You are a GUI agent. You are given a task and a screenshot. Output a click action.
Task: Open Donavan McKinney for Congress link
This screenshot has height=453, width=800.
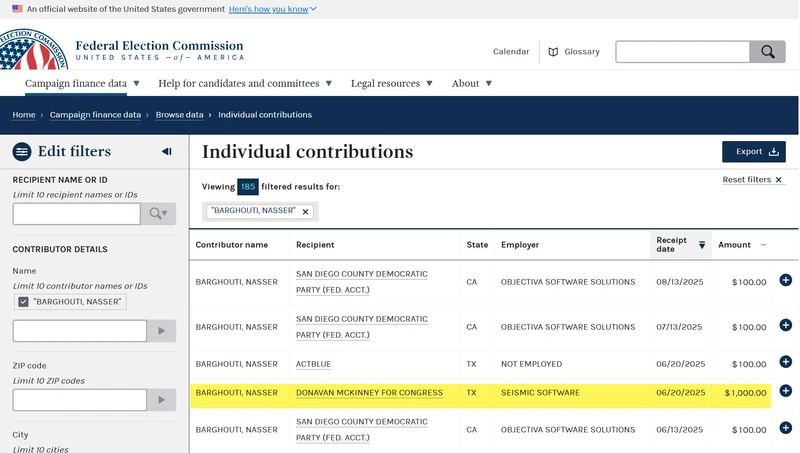coord(369,393)
